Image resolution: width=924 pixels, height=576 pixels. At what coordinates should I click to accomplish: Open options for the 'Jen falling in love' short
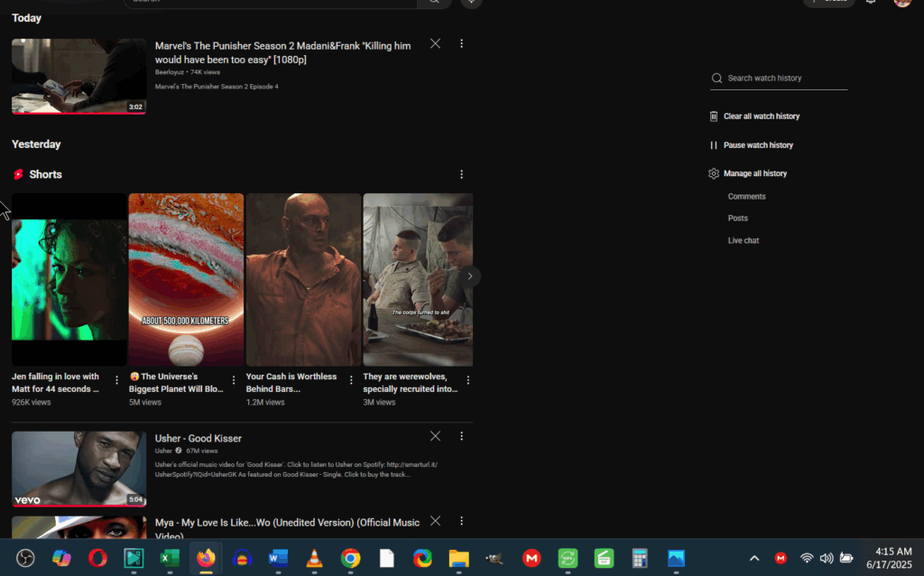coord(116,380)
